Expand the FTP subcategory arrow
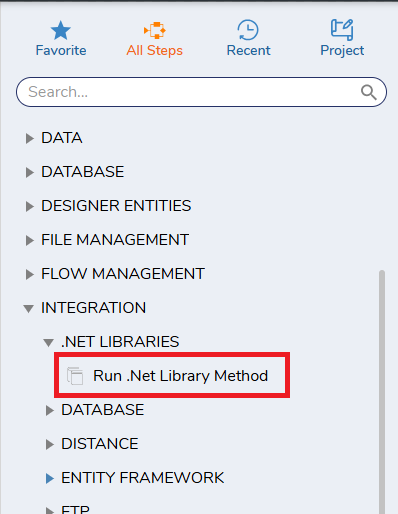The image size is (398, 514). point(50,510)
